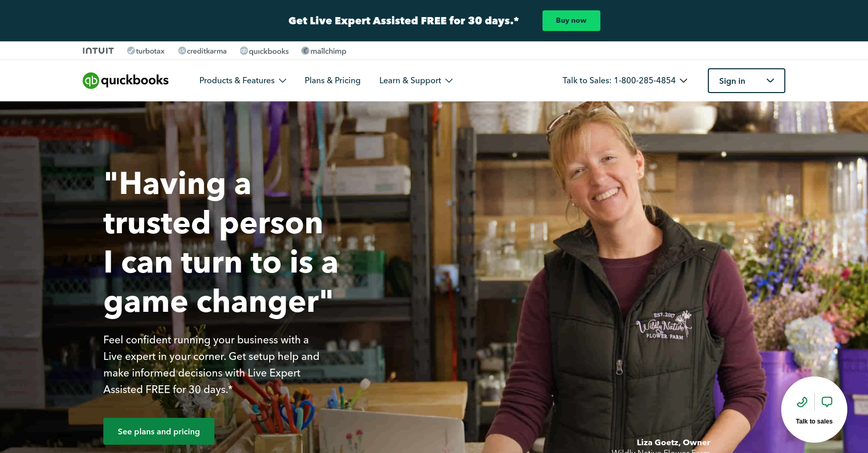Click the Intuit logo in top bar
Viewport: 868px width, 453px height.
pyautogui.click(x=98, y=51)
